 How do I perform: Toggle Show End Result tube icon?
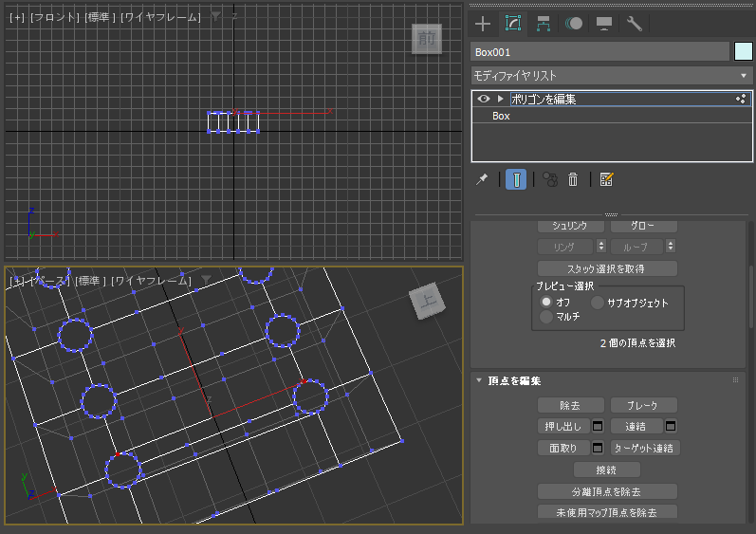(x=516, y=180)
